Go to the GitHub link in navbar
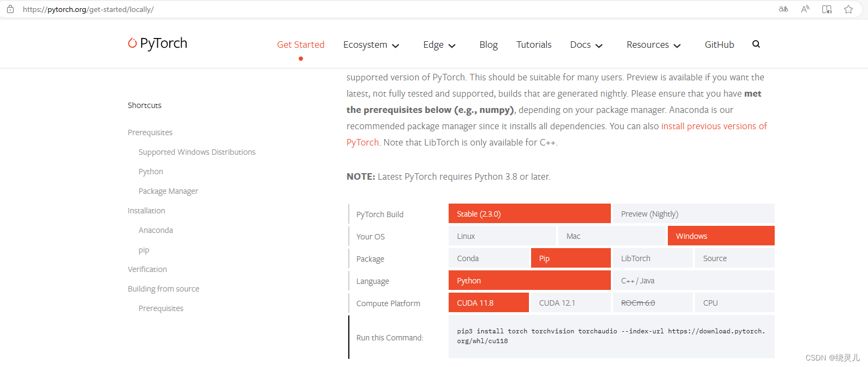Screen dimensions: 868x367 coord(719,45)
